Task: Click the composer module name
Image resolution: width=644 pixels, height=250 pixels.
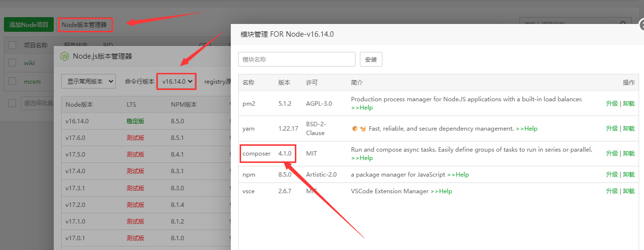Action: (x=256, y=154)
